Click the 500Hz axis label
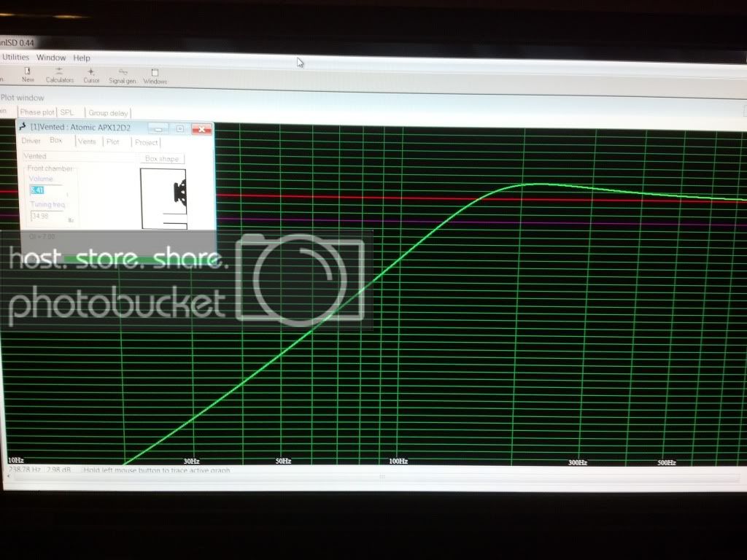This screenshot has height=560, width=747. point(667,462)
